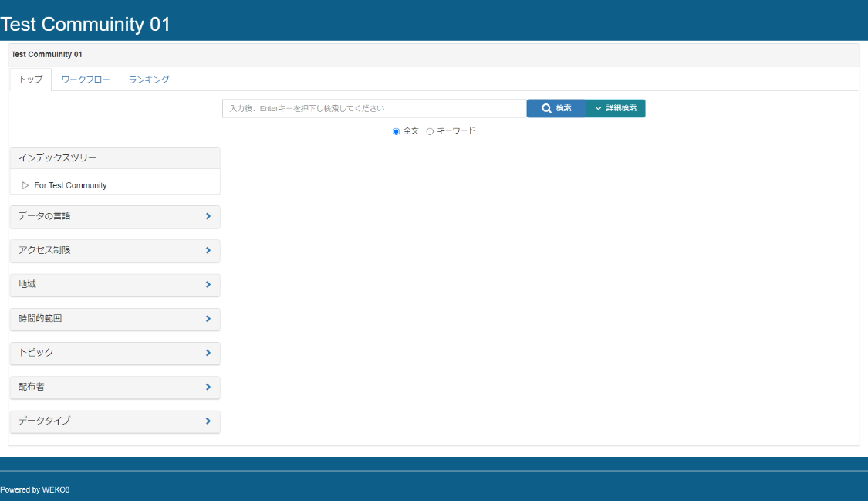The height and width of the screenshot is (501, 868).
Task: Switch to the ランキング tab
Action: (x=149, y=80)
